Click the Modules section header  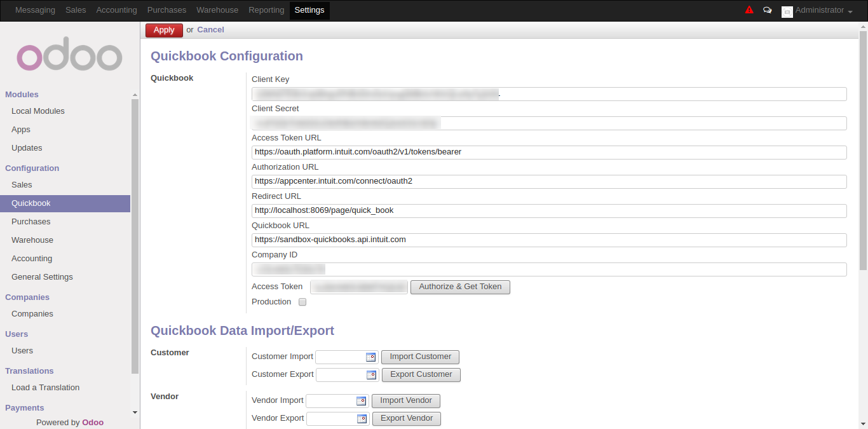[22, 95]
